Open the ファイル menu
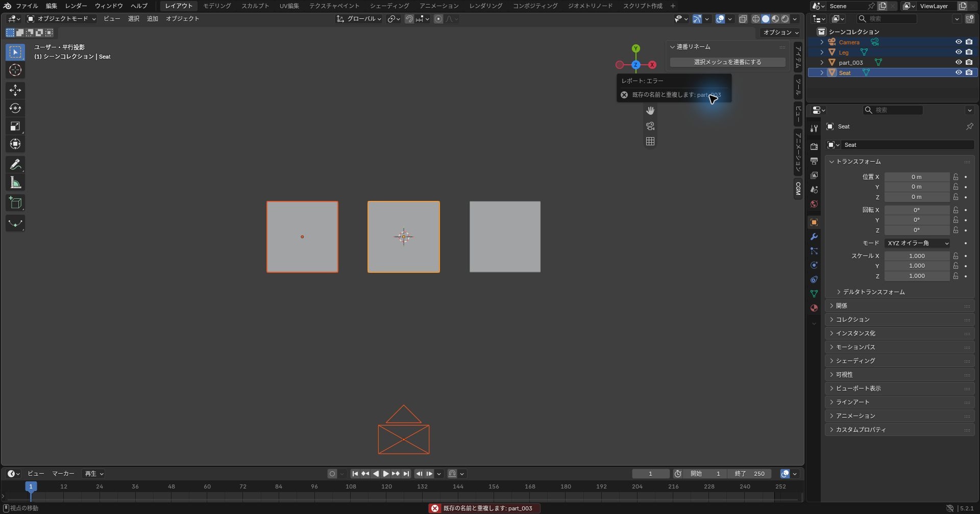The image size is (980, 514). coord(27,6)
